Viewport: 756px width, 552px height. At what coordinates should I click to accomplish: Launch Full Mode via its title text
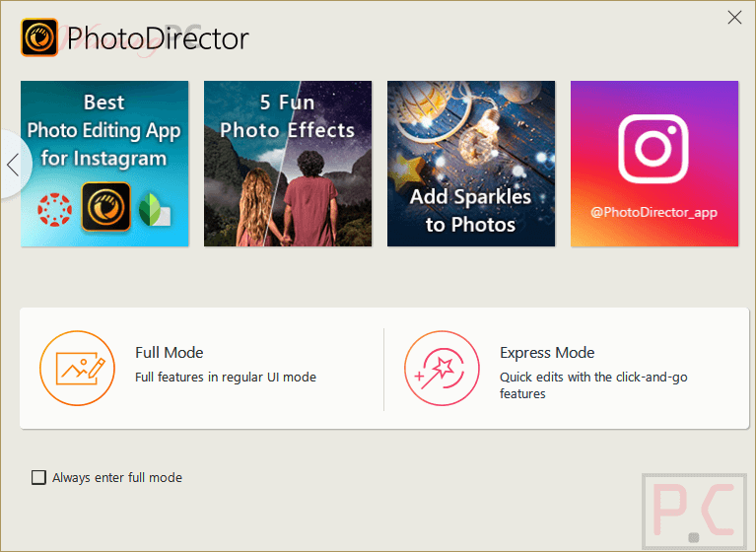tap(170, 353)
